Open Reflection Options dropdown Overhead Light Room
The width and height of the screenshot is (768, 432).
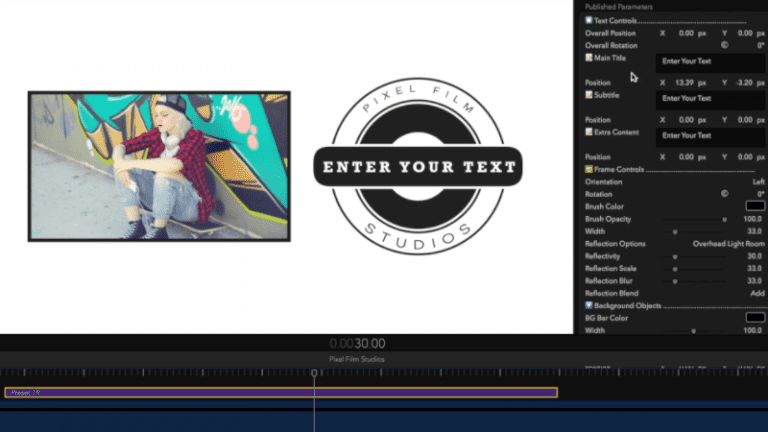[x=728, y=243]
